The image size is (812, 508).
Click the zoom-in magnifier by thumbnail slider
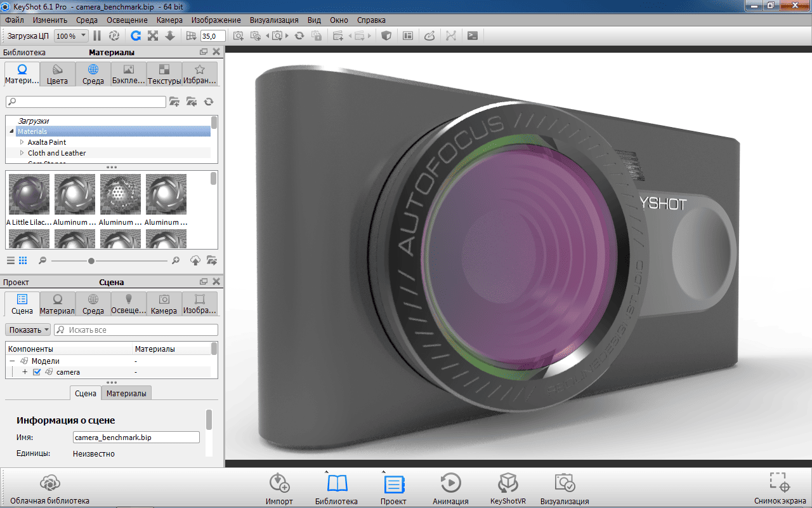176,260
